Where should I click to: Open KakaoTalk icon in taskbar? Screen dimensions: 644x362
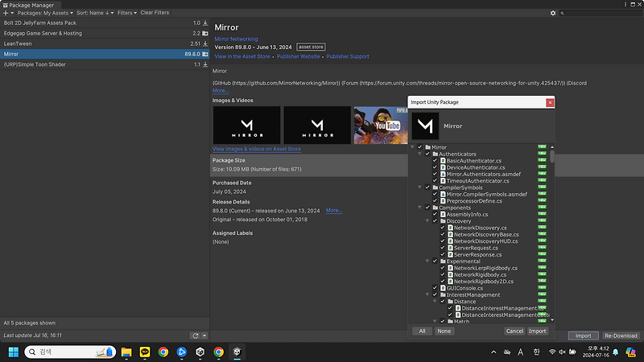(x=145, y=352)
